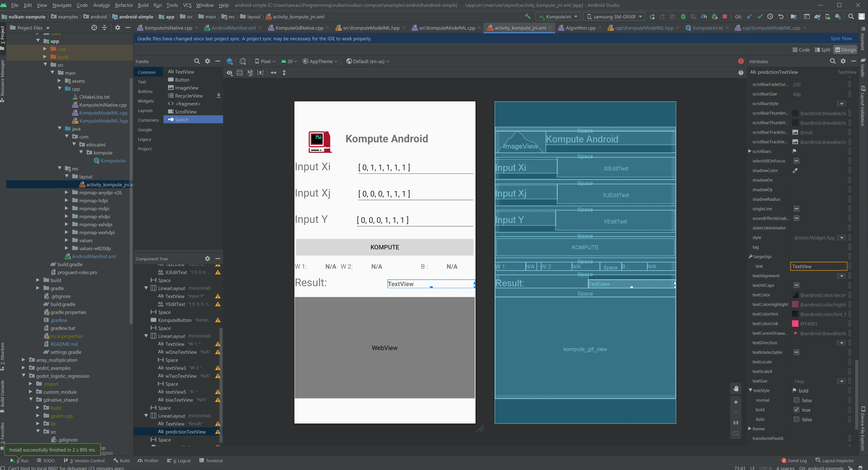
Task: Switch to the Algorithm.cpp tab
Action: point(580,28)
